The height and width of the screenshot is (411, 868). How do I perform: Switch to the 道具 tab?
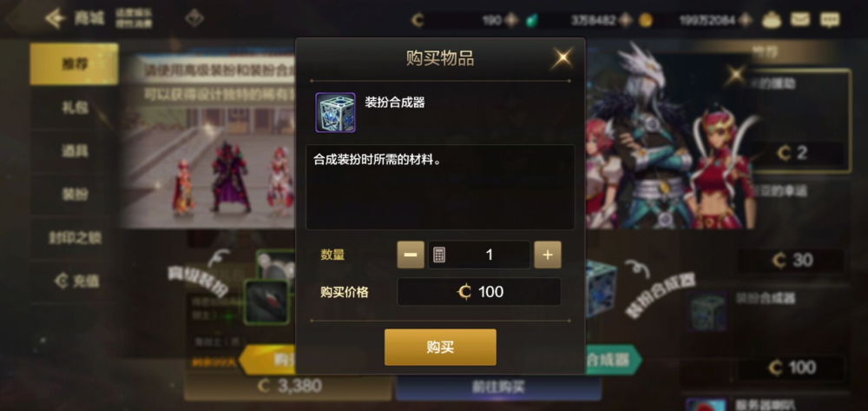click(74, 150)
